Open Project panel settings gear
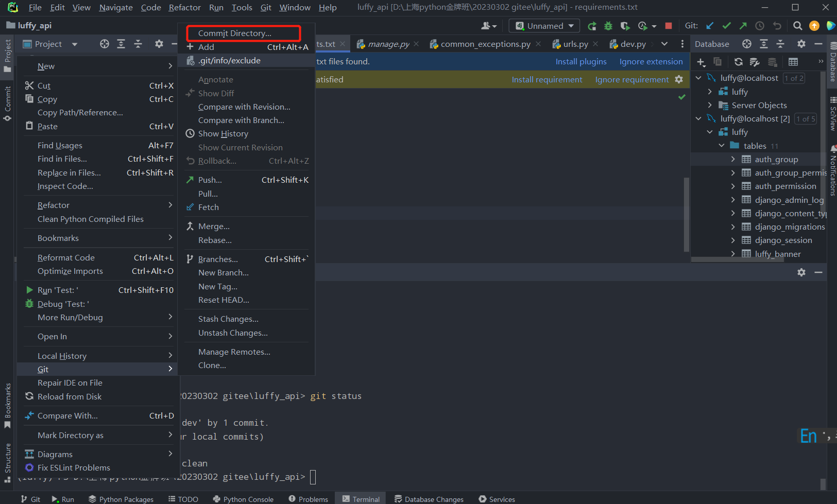Viewport: 837px width, 504px height. click(159, 44)
